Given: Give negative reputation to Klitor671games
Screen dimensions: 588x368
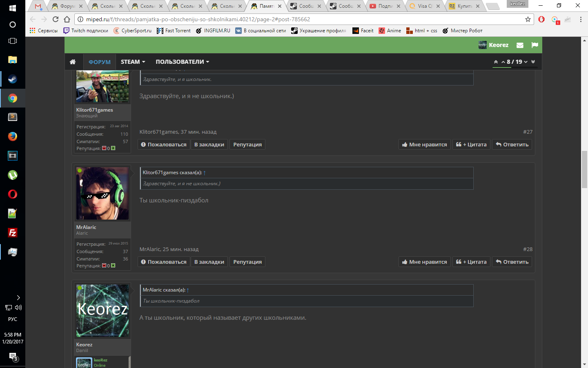Looking at the screenshot, I should click(104, 148).
